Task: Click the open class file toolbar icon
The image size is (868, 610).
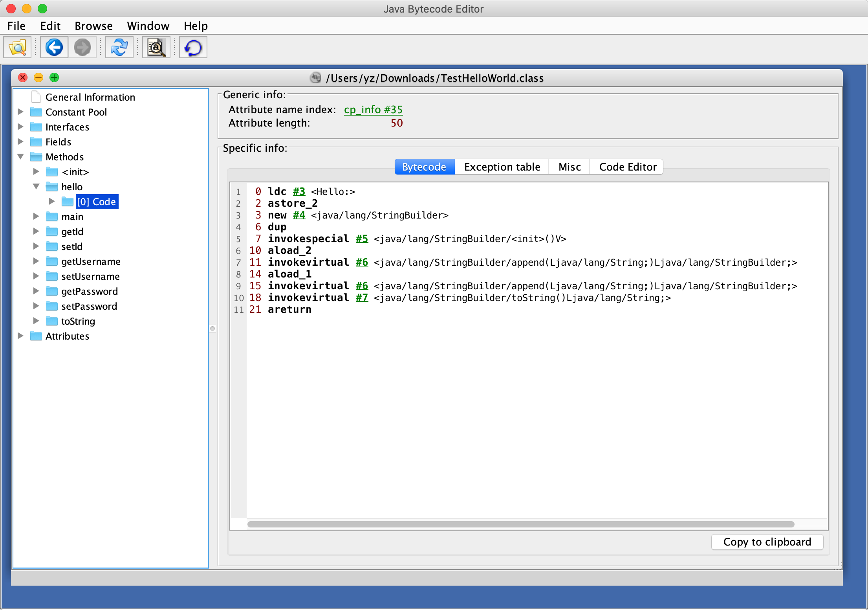Action: click(17, 48)
